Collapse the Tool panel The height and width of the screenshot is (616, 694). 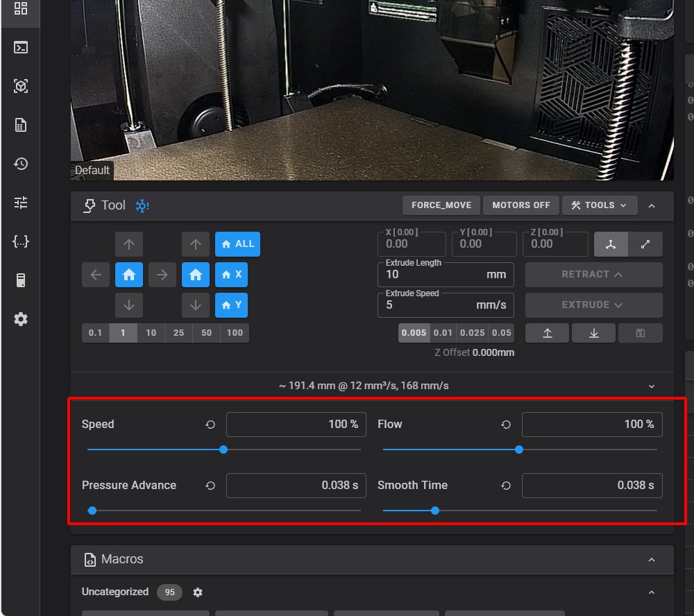pos(651,205)
